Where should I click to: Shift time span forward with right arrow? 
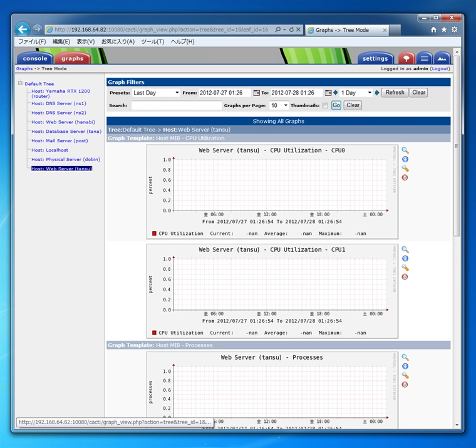pyautogui.click(x=377, y=93)
